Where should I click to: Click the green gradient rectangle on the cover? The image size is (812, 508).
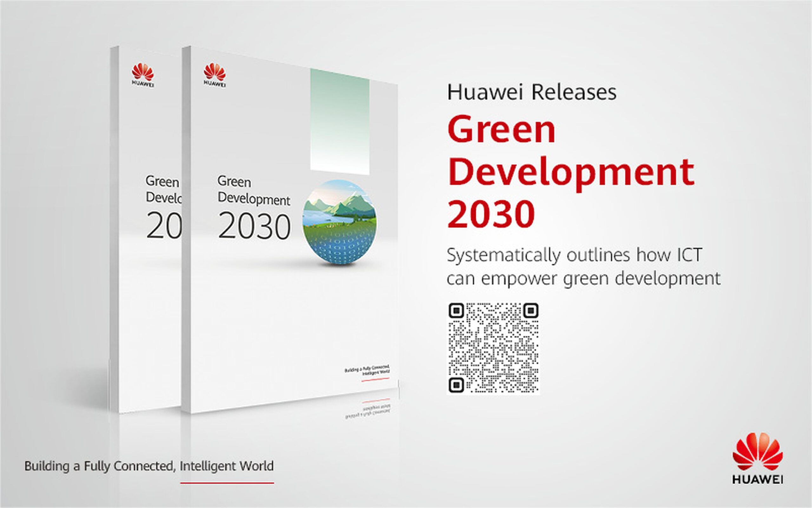coord(340,122)
